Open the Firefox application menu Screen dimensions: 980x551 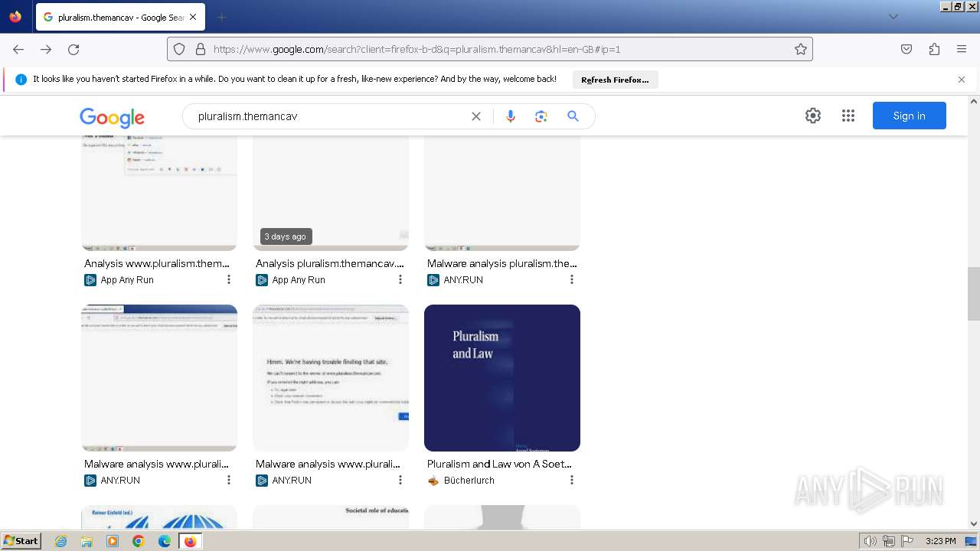(962, 49)
